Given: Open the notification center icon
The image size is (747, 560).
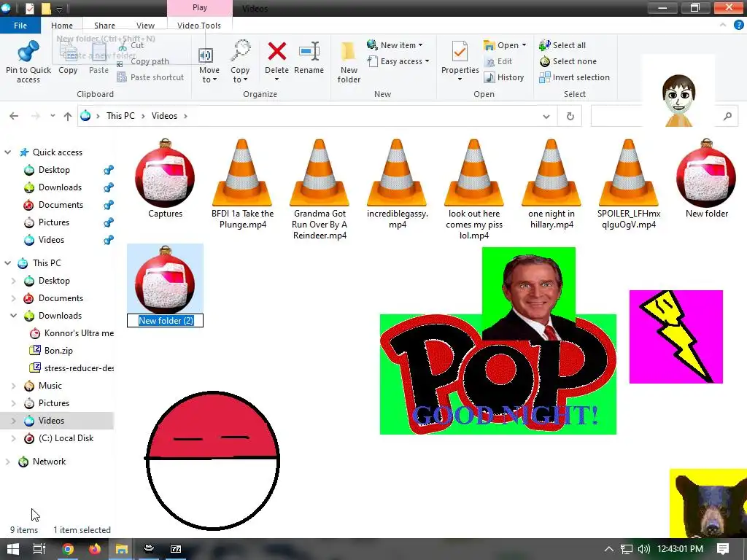Looking at the screenshot, I should coord(723,549).
